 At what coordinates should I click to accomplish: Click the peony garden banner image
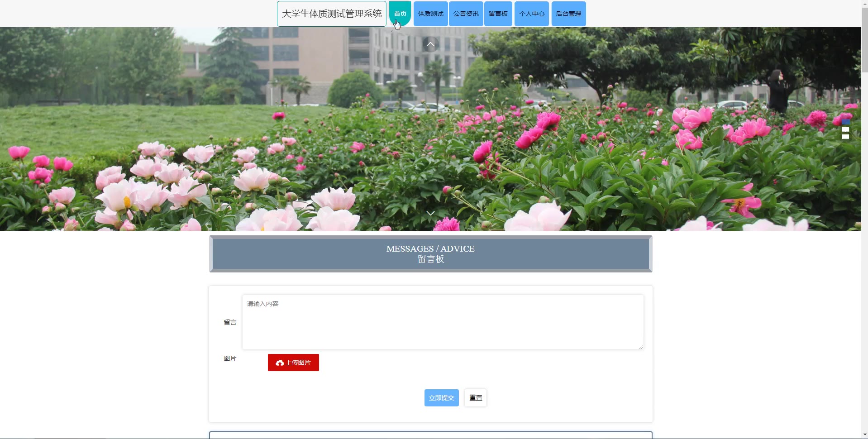click(x=430, y=129)
